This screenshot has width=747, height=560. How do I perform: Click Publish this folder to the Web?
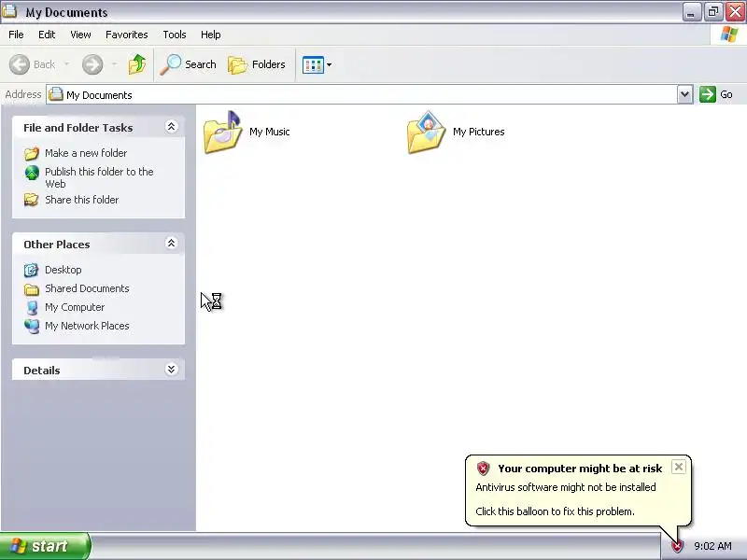tap(99, 177)
